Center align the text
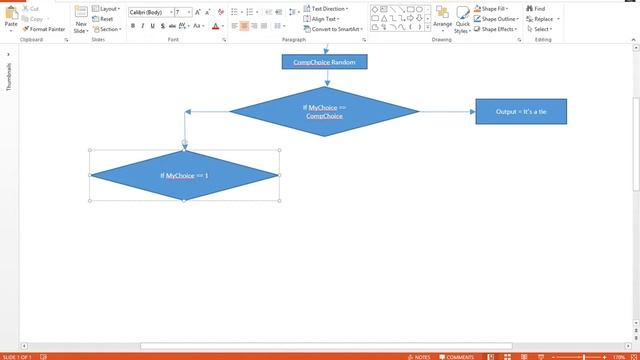Viewport: 640px width, 360px height. coord(244,26)
